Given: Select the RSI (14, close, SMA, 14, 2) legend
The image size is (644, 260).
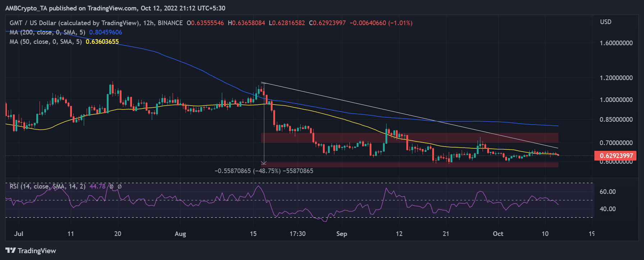Looking at the screenshot, I should point(47,186).
